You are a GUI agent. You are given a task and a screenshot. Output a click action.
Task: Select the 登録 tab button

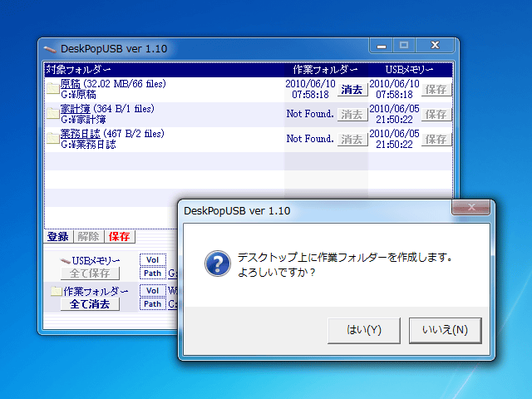click(x=58, y=236)
